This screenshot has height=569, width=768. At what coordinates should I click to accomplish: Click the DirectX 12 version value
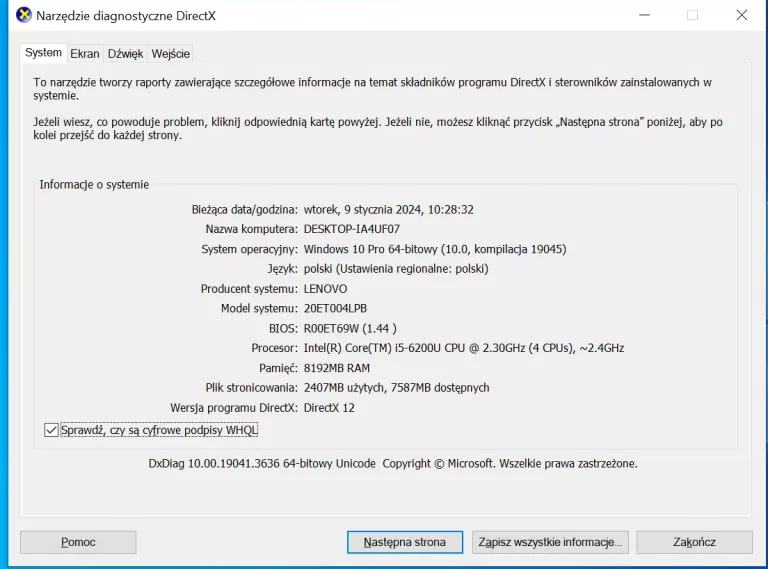point(329,408)
